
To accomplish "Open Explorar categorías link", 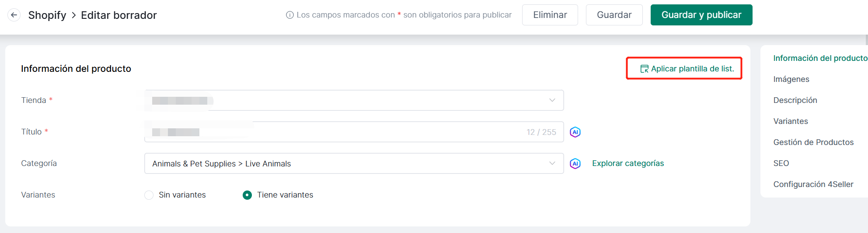I will (x=628, y=163).
